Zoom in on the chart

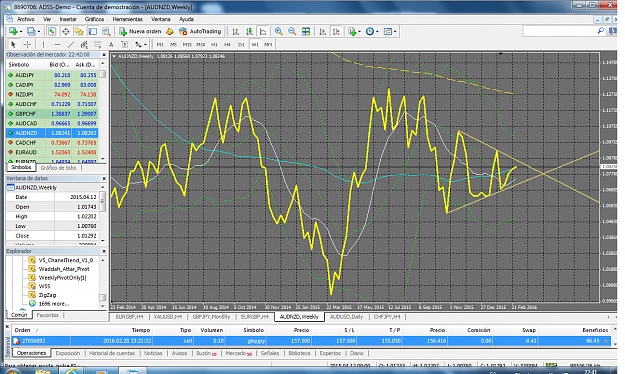[x=279, y=31]
